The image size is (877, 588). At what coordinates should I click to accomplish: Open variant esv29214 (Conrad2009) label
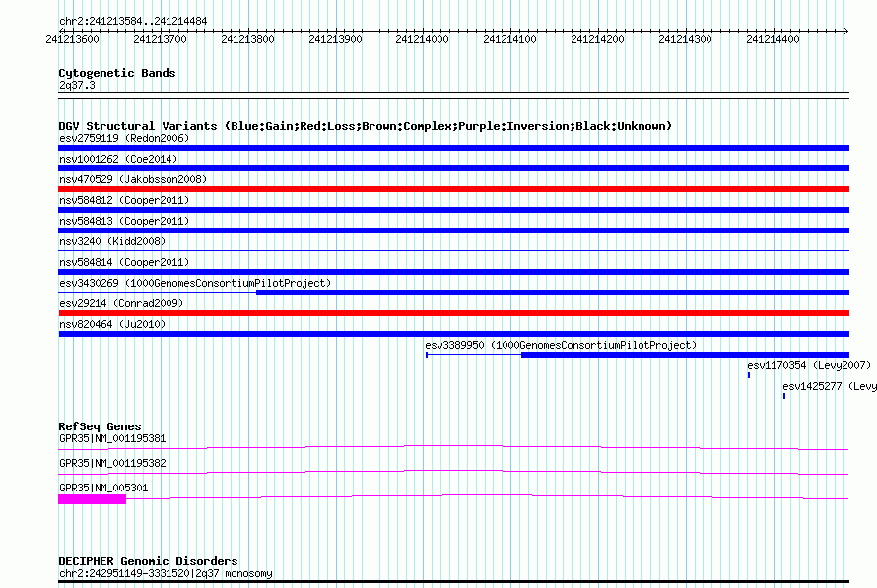[121, 303]
